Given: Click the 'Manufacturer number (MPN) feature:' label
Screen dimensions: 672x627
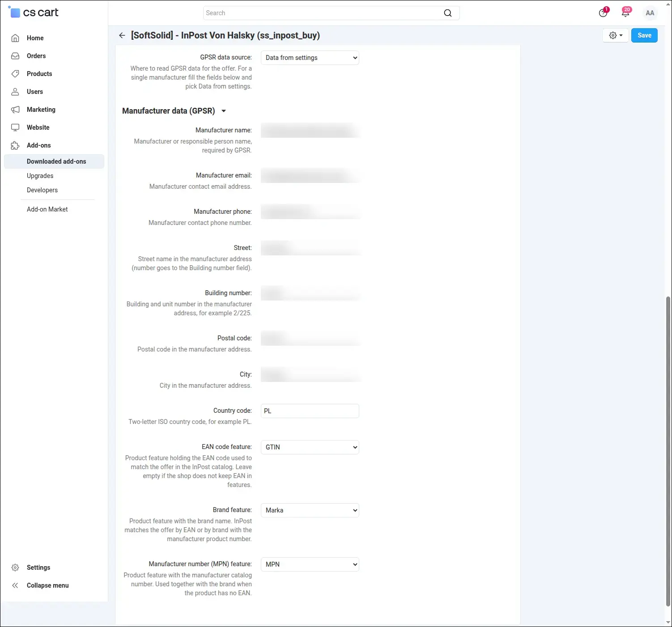Looking at the screenshot, I should (x=200, y=564).
